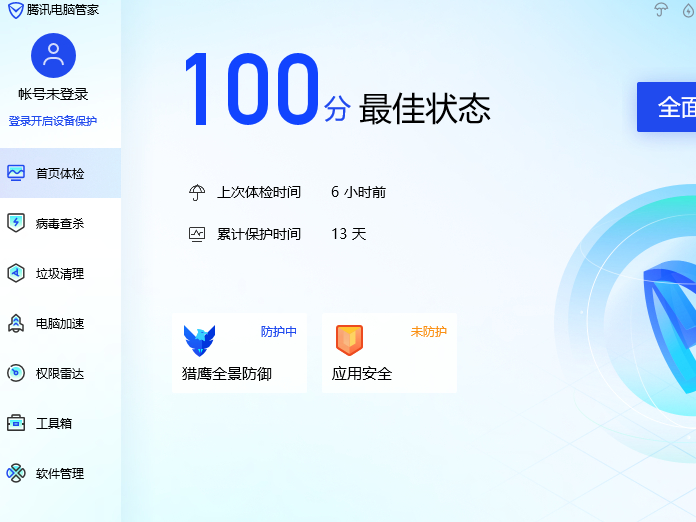This screenshot has height=522, width=696.
Task: Click the monitor icon beside 累计保护时间
Action: [x=197, y=234]
